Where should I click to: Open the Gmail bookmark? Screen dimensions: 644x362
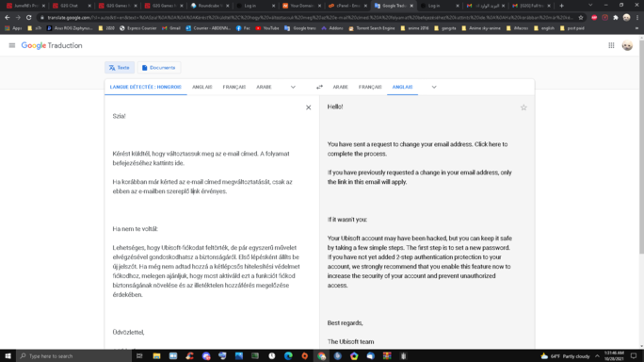(x=171, y=28)
